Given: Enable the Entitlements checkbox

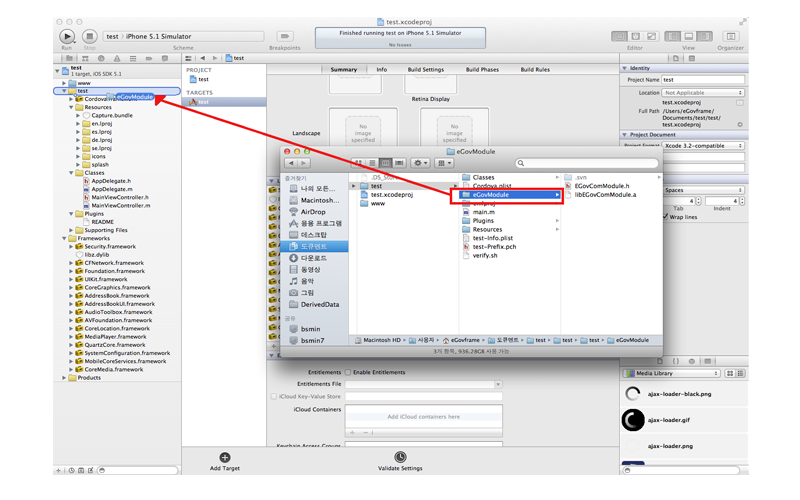Looking at the screenshot, I should tap(348, 372).
